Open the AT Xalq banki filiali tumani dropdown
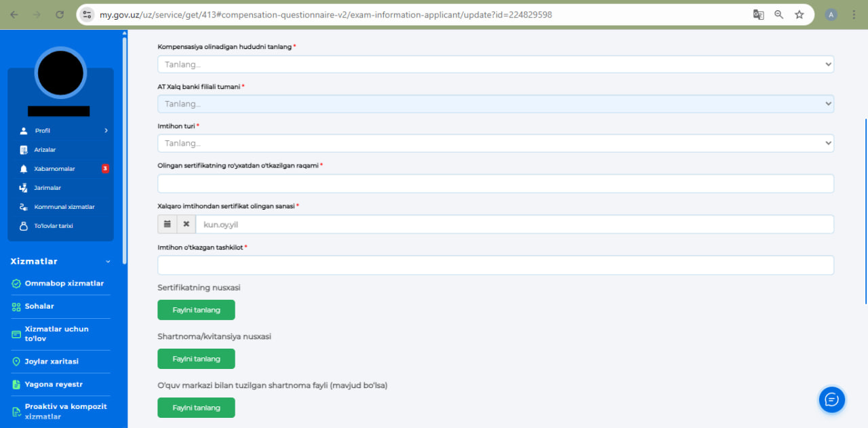Screen dimensions: 868x428 point(495,104)
